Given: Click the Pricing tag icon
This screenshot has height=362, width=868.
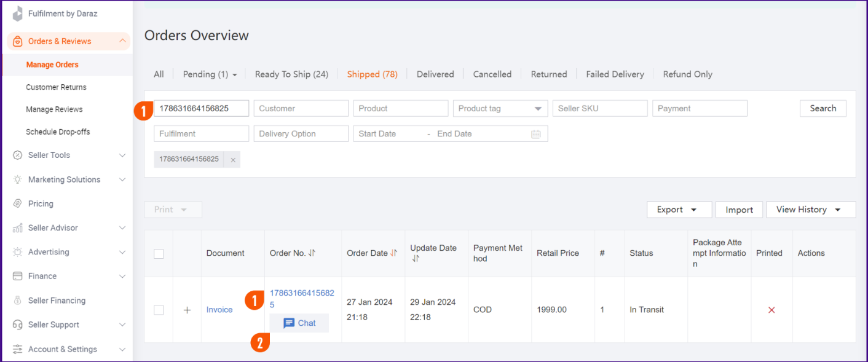Looking at the screenshot, I should click(x=17, y=203).
